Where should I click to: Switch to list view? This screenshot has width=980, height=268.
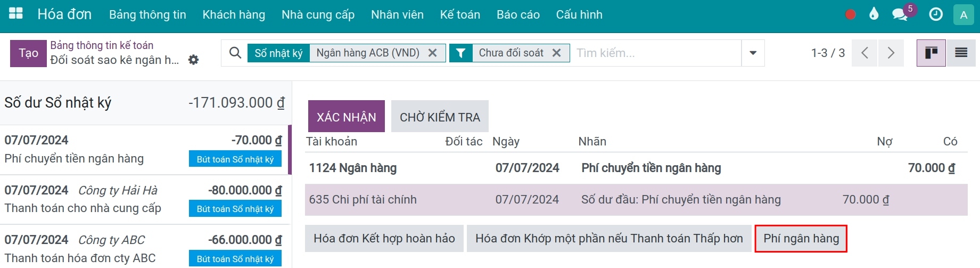[x=961, y=53]
